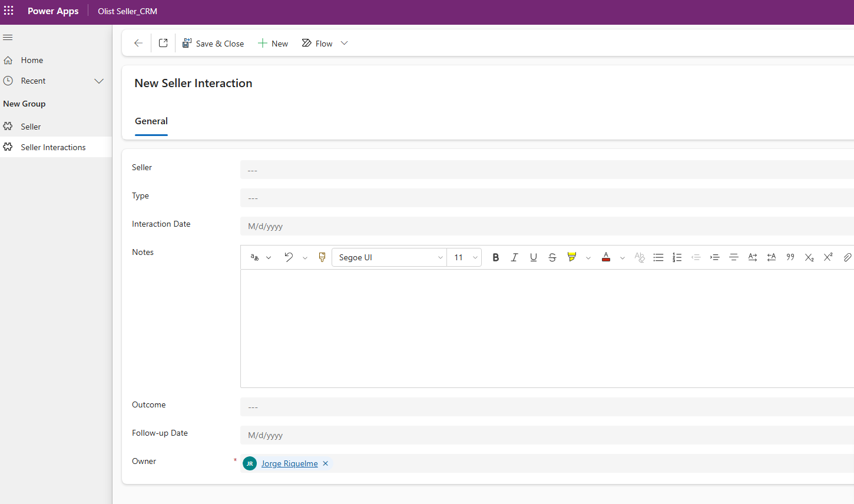Expand the Flow menu chevron
Image resolution: width=854 pixels, height=504 pixels.
pyautogui.click(x=345, y=43)
